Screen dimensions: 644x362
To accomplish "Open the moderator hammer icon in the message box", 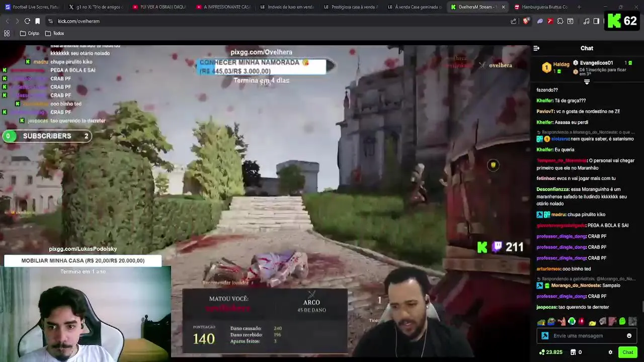I will [545, 336].
